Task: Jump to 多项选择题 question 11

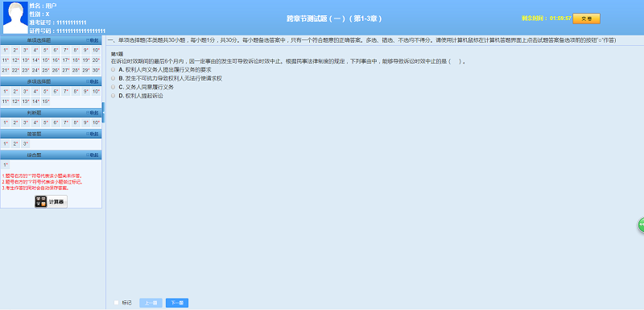Action: click(6, 101)
